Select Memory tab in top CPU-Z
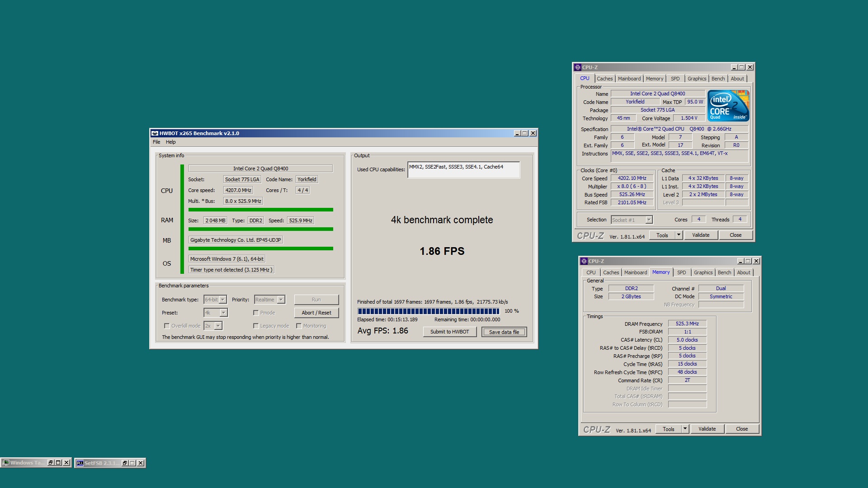868x488 pixels. 655,79
